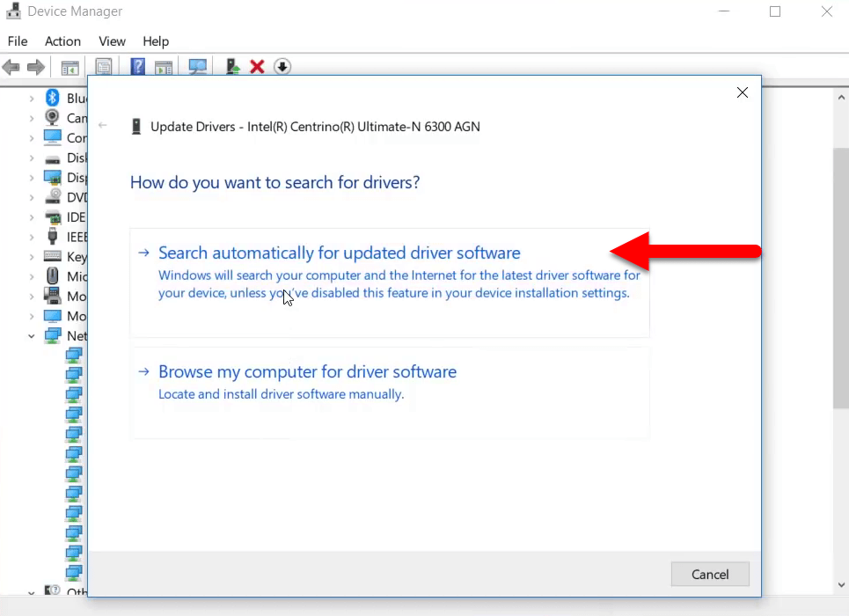Open the File menu

click(18, 41)
